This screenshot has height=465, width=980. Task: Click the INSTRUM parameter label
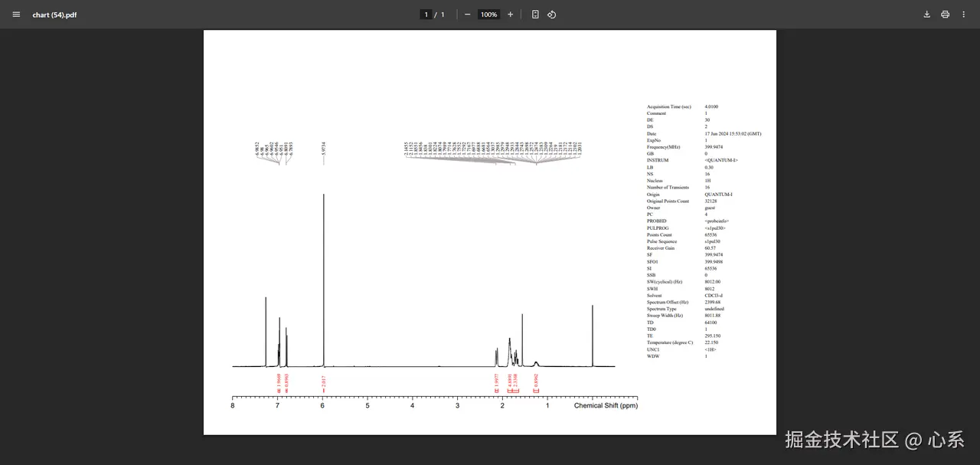click(x=658, y=160)
